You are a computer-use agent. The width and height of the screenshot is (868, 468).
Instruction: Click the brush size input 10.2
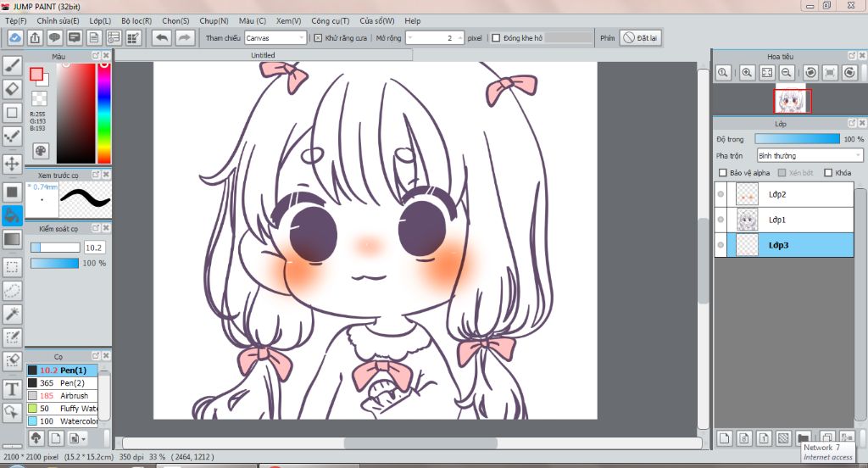point(93,248)
